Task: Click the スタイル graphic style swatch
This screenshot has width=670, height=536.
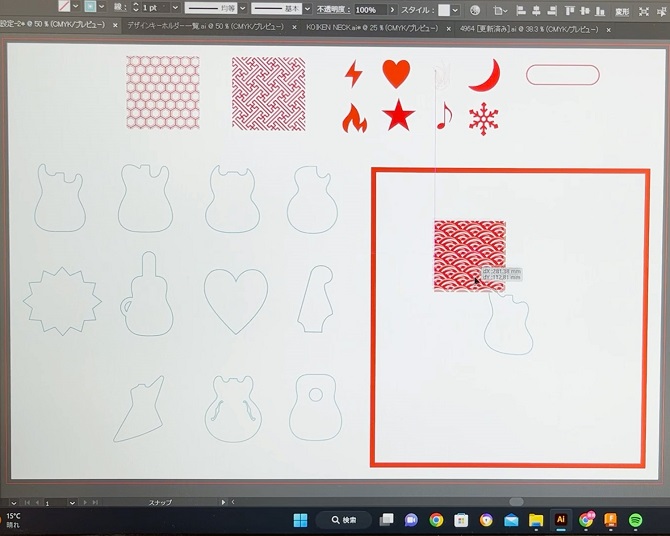Action: (444, 10)
